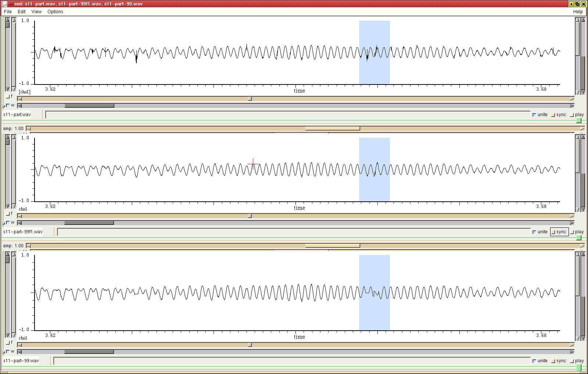Image resolution: width=588 pixels, height=374 pixels.
Task: Click right arrow of s11-part-99.wav tan zoom scrollbar
Action: point(572,345)
